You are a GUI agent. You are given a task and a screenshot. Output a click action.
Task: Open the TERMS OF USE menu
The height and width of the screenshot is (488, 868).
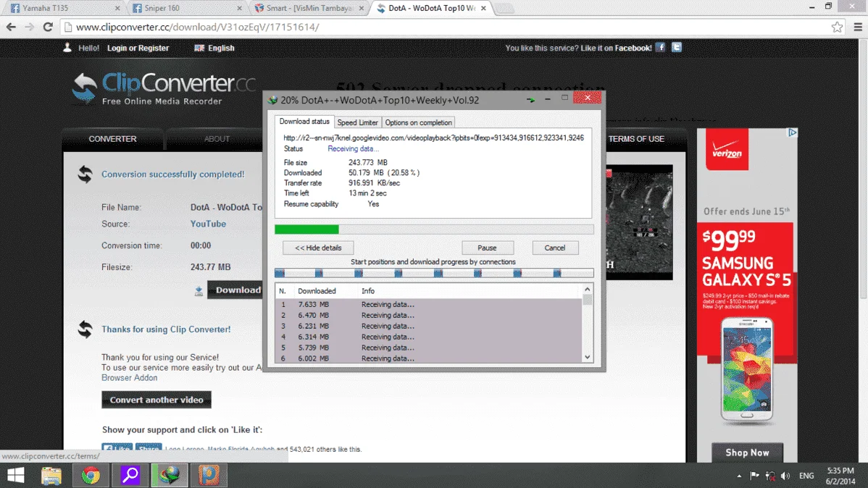[x=636, y=139]
